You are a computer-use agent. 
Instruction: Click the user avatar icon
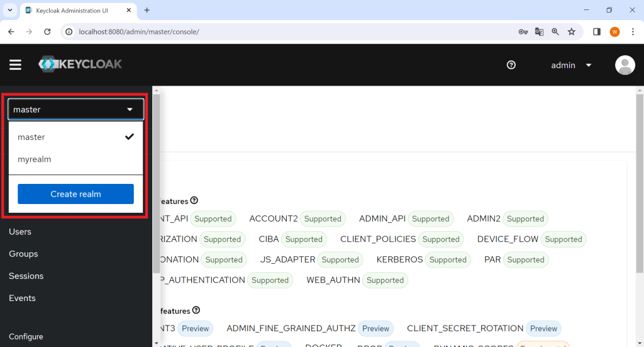[x=625, y=65]
